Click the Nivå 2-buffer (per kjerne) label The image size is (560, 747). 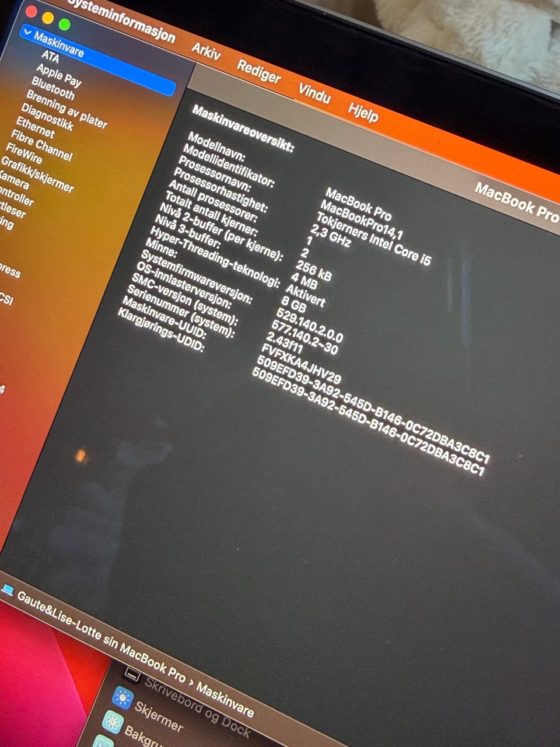(221, 232)
